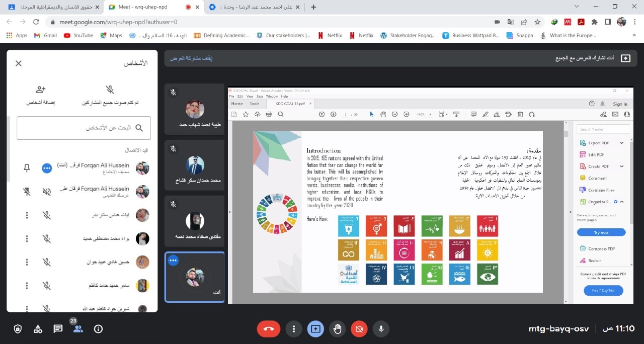Open the blue options button on your tile
Viewport: 644px width, 344px height.
coord(173,261)
